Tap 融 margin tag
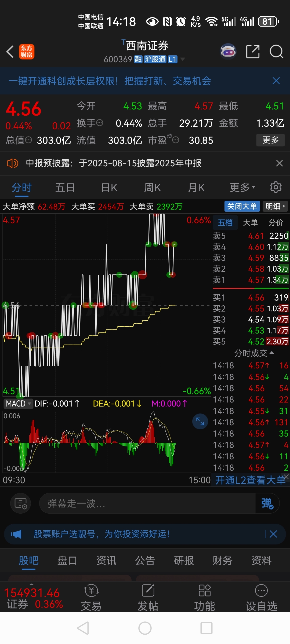 click(138, 59)
